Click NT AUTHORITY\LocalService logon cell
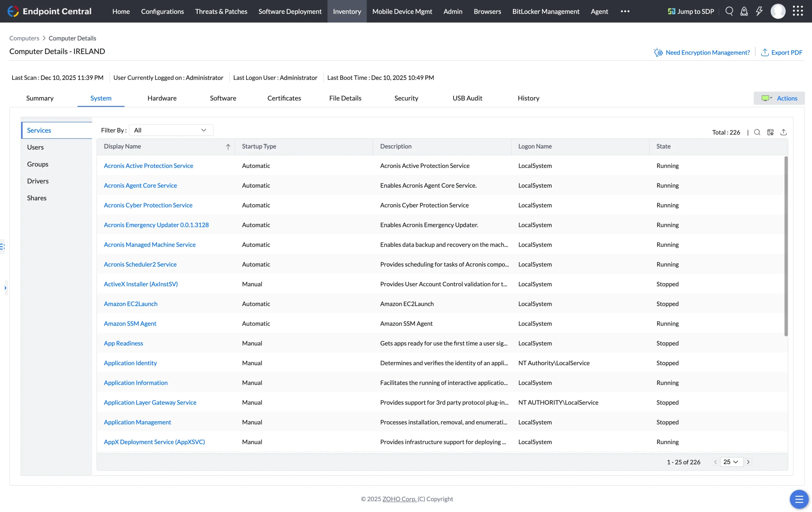This screenshot has width=812, height=512. (x=558, y=402)
